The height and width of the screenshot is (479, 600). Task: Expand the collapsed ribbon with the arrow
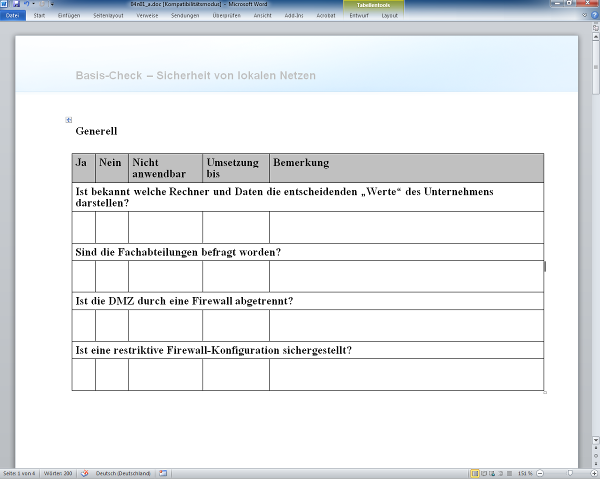tap(585, 16)
